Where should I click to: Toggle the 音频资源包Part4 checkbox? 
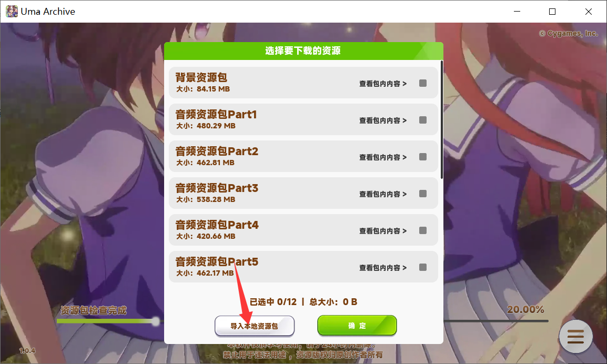423,230
